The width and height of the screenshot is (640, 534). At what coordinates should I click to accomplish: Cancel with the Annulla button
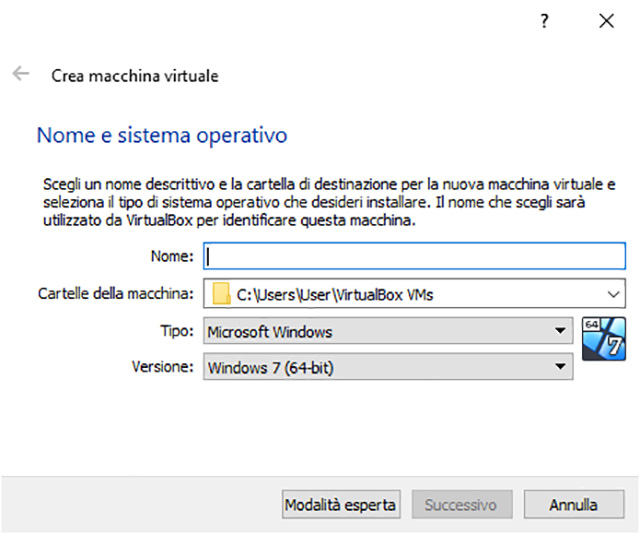pos(573,505)
